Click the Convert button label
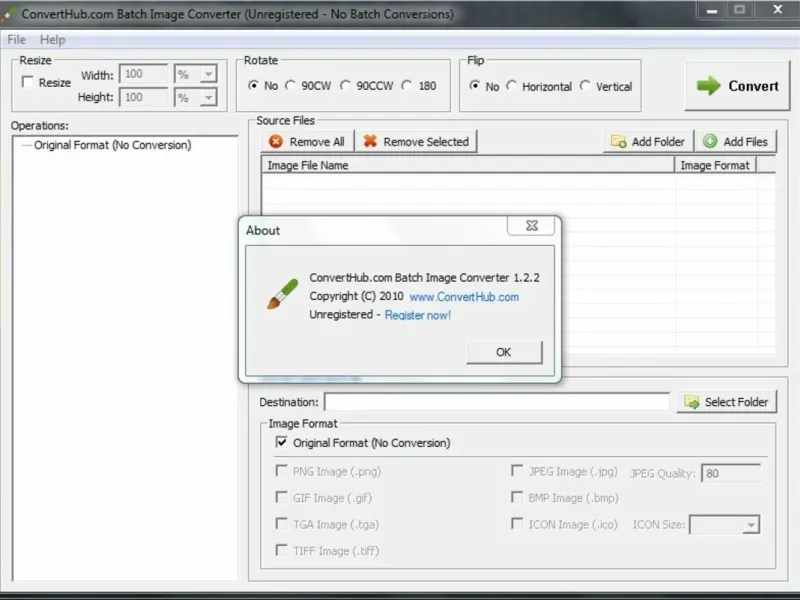 click(753, 86)
